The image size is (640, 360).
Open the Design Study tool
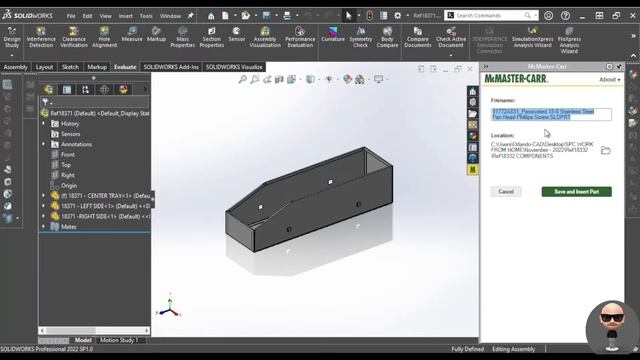(12, 38)
